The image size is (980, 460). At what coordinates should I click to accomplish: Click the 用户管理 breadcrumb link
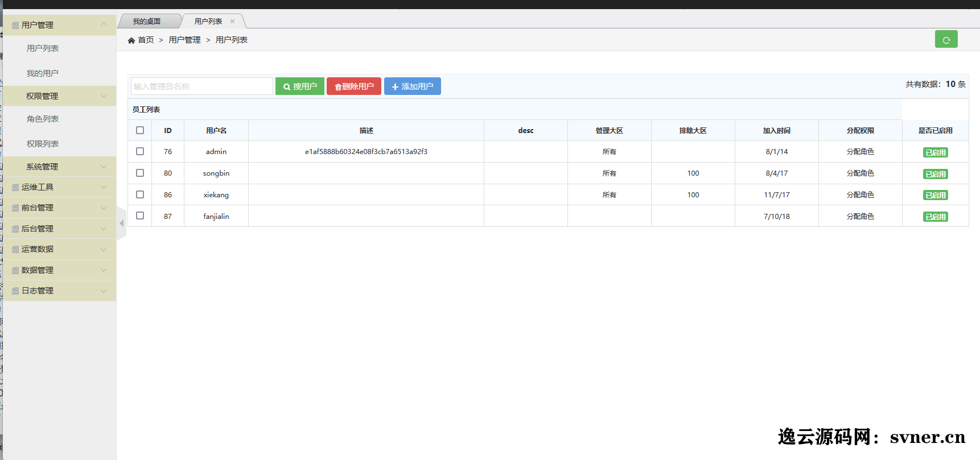click(184, 40)
